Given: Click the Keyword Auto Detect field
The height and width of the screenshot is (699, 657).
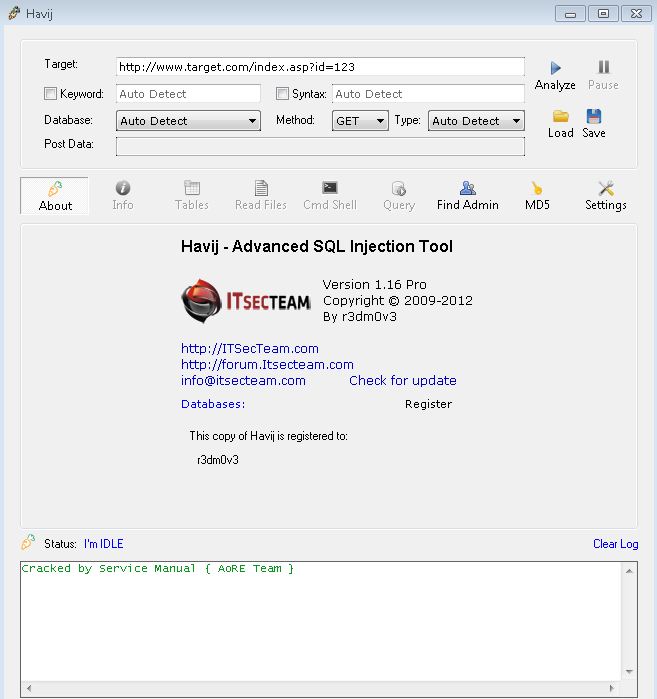Looking at the screenshot, I should click(188, 94).
